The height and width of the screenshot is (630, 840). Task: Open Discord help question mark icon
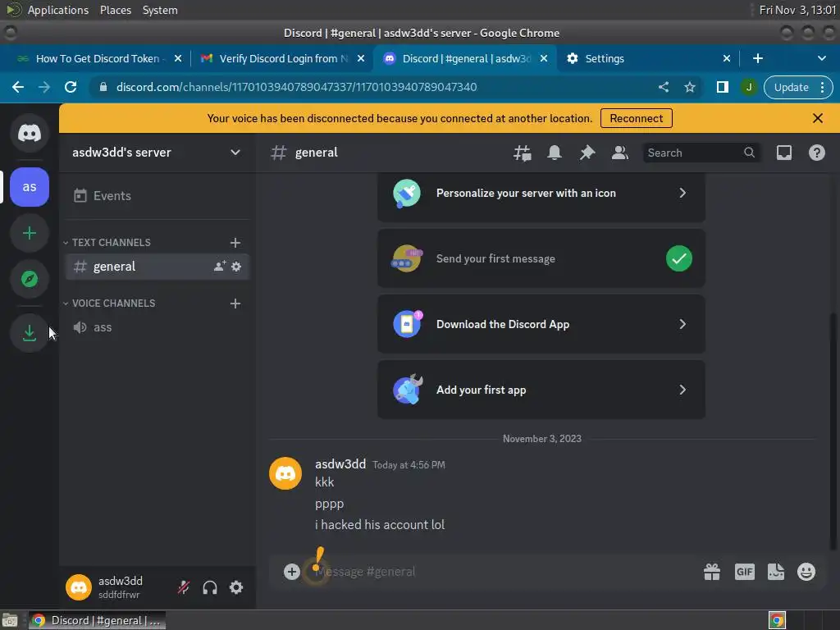click(x=816, y=153)
